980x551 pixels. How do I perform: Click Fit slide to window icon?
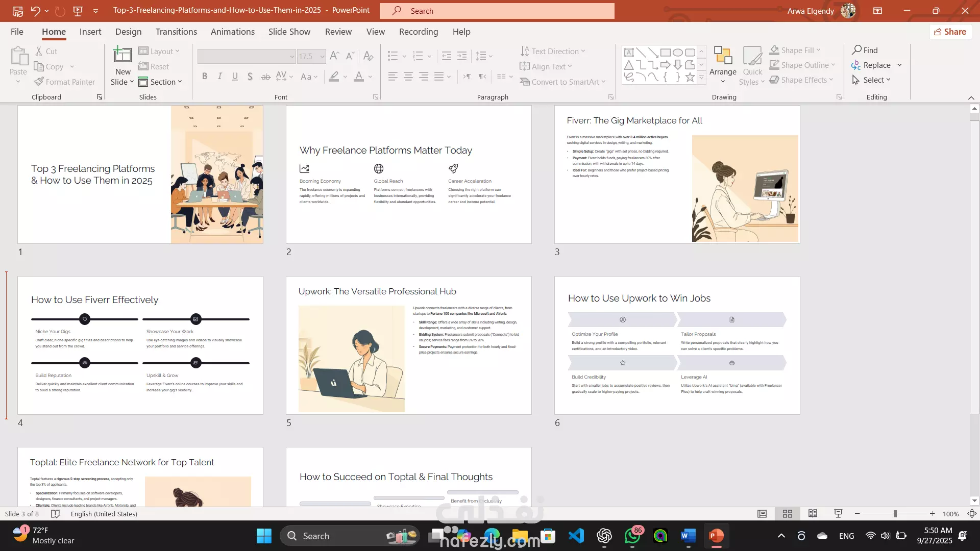coord(972,514)
